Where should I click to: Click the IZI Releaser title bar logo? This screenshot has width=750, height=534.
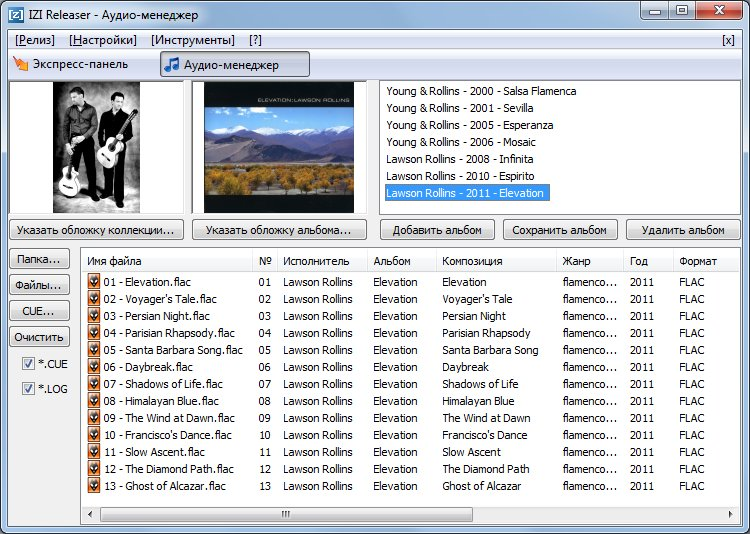pyautogui.click(x=16, y=15)
